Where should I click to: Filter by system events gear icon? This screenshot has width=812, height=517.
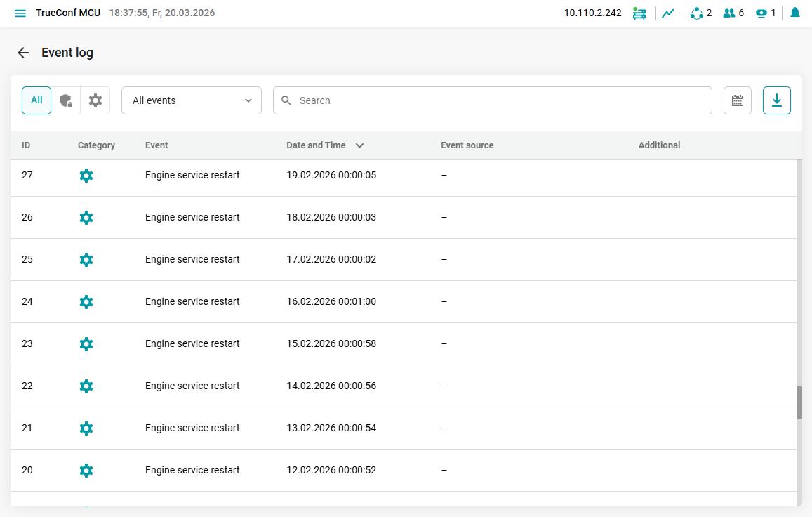tap(95, 100)
